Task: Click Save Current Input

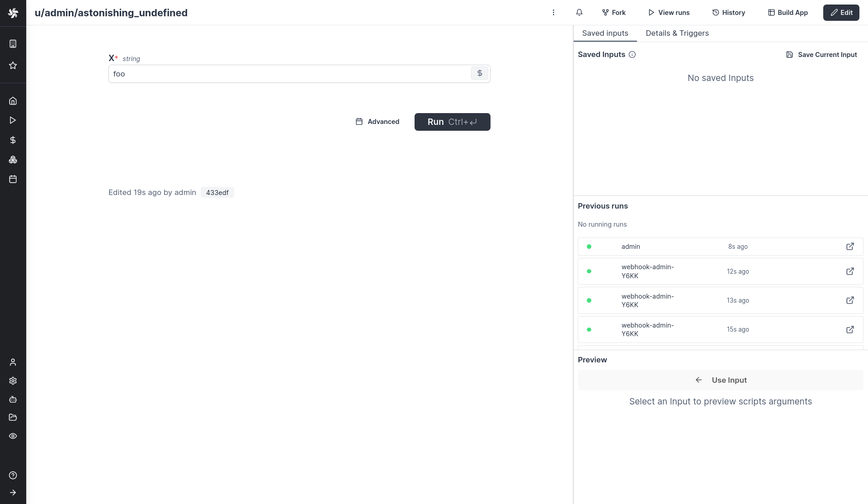Action: click(821, 55)
